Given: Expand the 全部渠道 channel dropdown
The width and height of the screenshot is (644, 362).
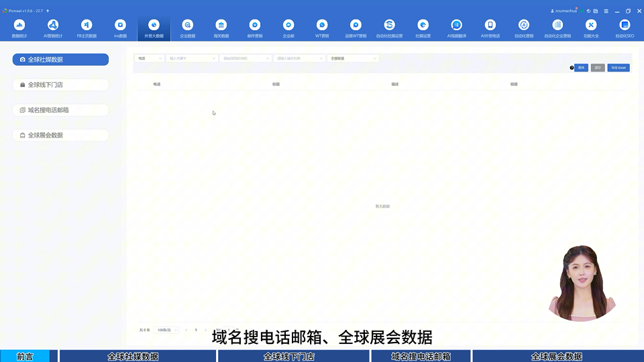Looking at the screenshot, I should [x=353, y=58].
